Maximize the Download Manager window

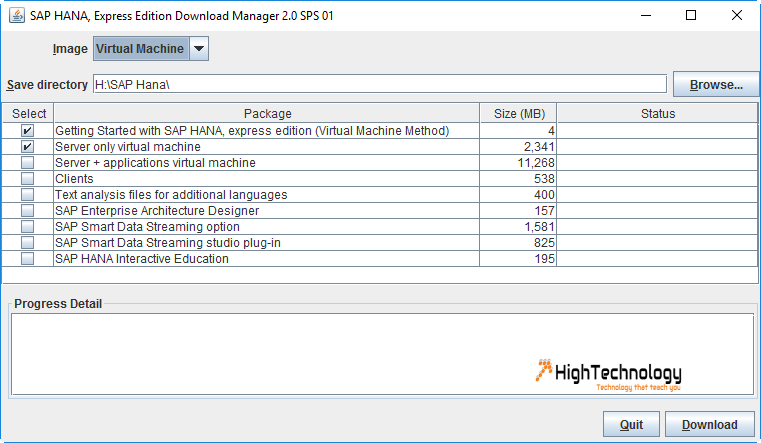pyautogui.click(x=691, y=16)
